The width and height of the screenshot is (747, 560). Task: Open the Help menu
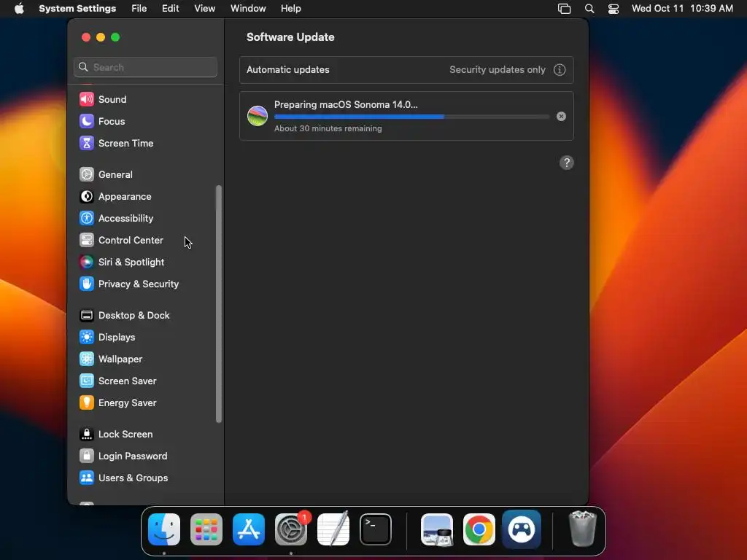(x=290, y=9)
